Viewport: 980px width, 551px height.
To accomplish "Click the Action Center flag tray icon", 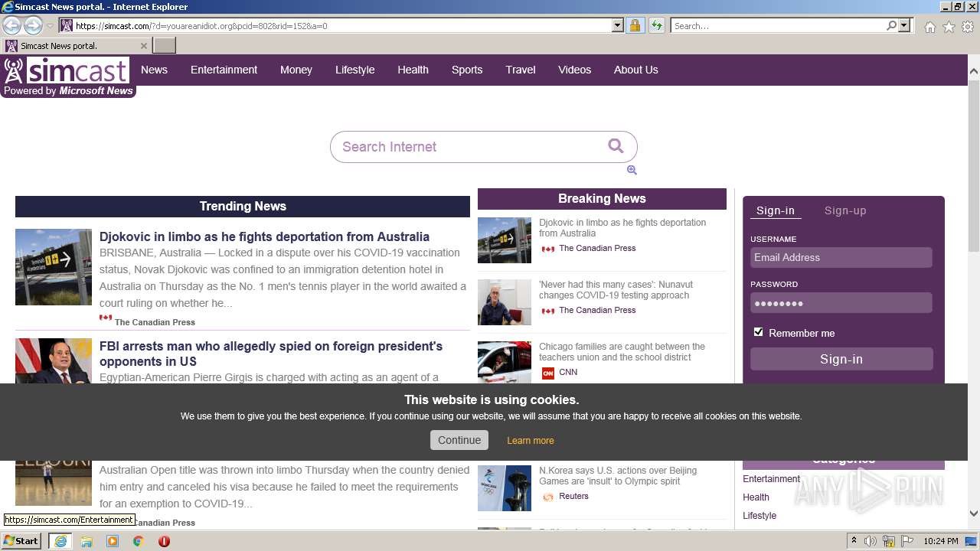I will [x=906, y=541].
